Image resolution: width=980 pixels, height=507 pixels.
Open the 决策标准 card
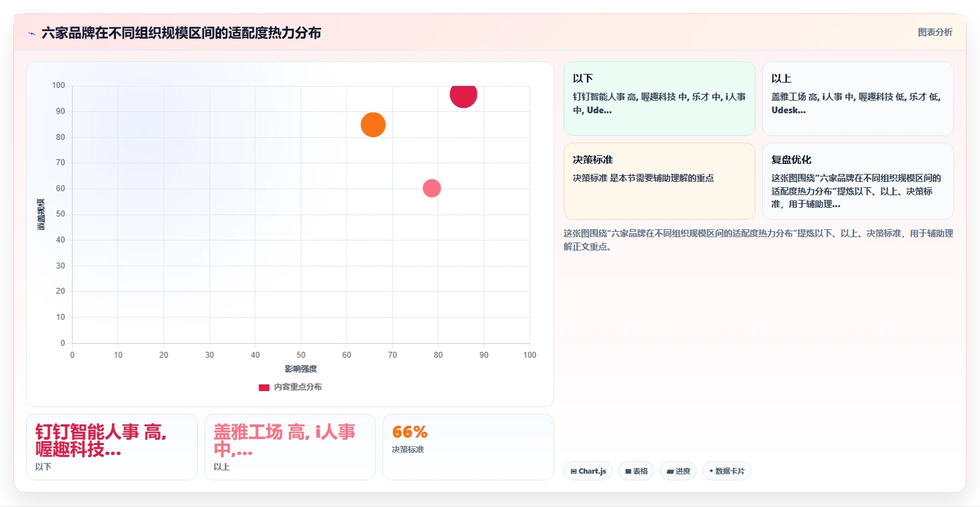point(659,181)
